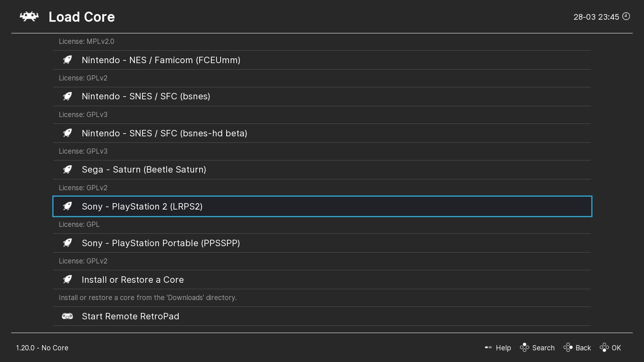Load the Nintendo NES / Famicom (FCEUmm) core
The height and width of the screenshot is (362, 644).
pos(161,60)
